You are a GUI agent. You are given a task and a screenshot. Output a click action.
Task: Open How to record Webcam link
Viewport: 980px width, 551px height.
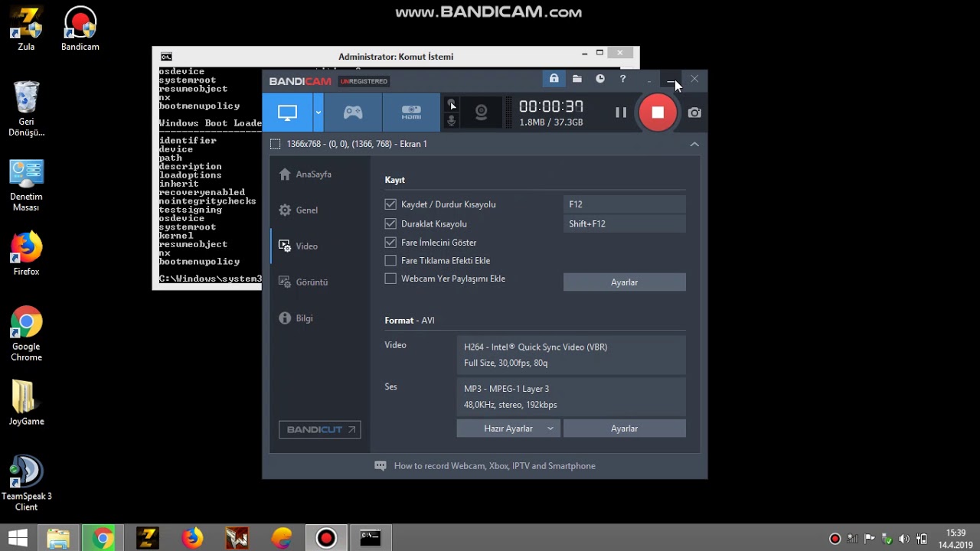495,465
